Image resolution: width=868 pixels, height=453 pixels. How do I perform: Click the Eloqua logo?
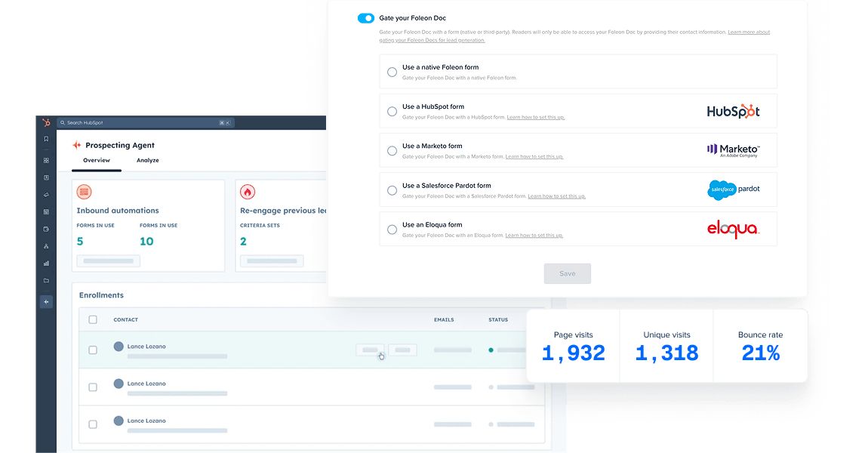[734, 229]
